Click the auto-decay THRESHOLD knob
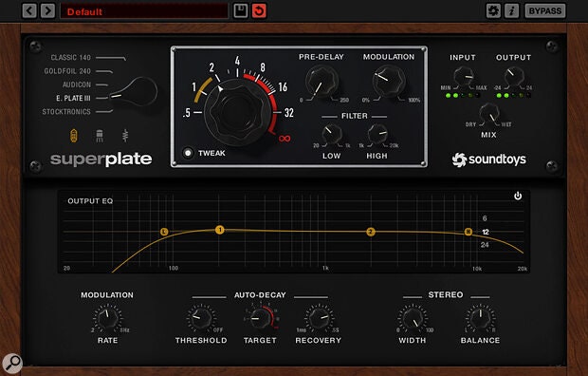Image resolution: width=588 pixels, height=376 pixels. point(201,318)
